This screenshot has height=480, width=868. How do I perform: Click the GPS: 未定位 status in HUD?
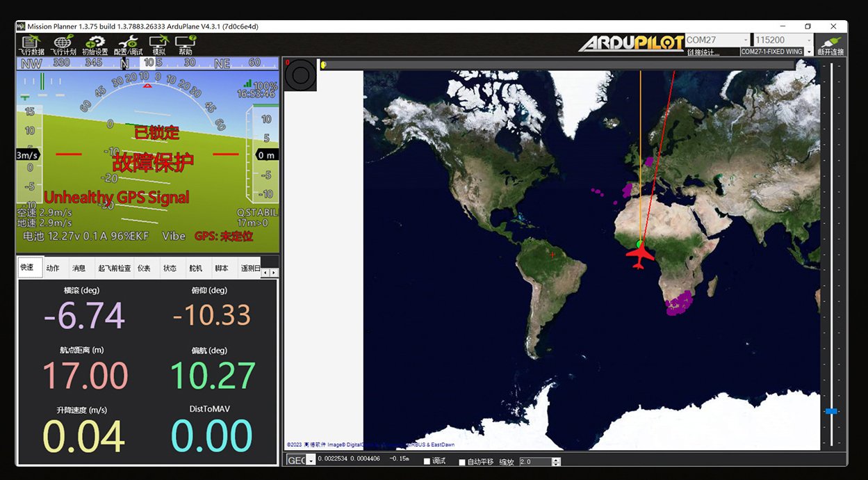[x=224, y=237]
